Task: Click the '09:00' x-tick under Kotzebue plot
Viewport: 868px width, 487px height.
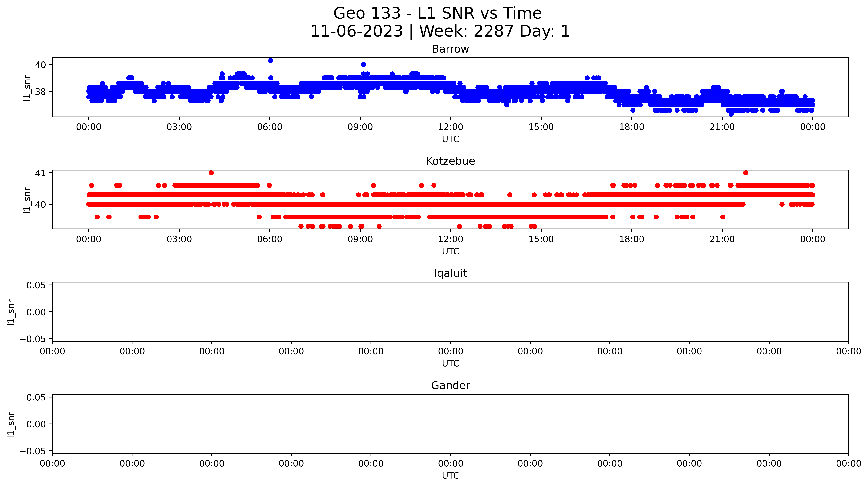Action: [x=360, y=239]
